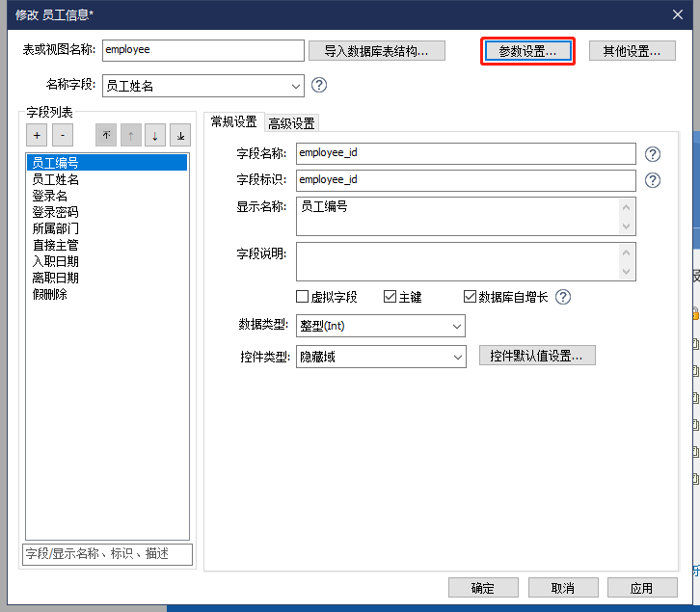
Task: Select 登录密码 in field list
Action: point(107,212)
